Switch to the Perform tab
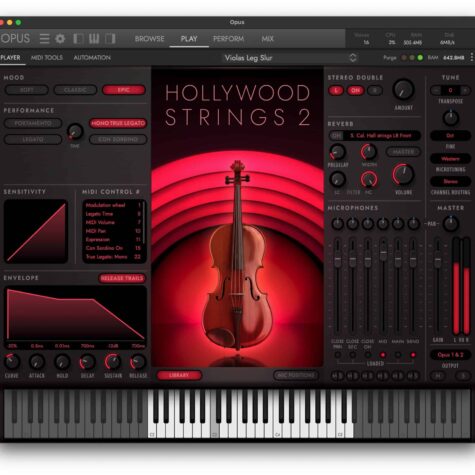Image resolution: width=475 pixels, height=475 pixels. (x=228, y=39)
